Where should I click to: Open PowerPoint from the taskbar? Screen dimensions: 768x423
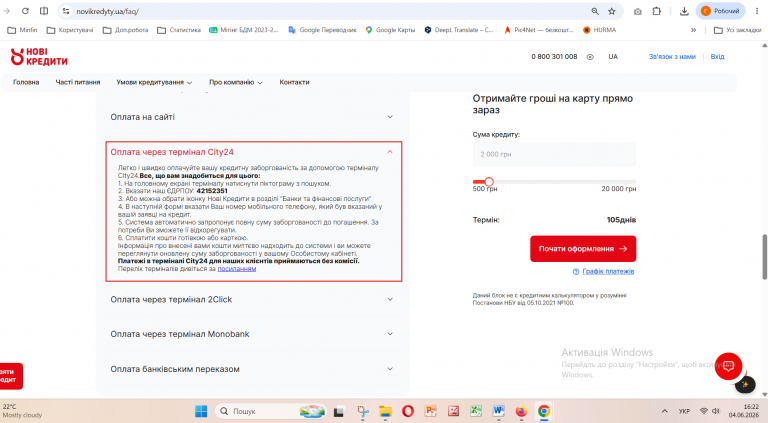pyautogui.click(x=431, y=411)
